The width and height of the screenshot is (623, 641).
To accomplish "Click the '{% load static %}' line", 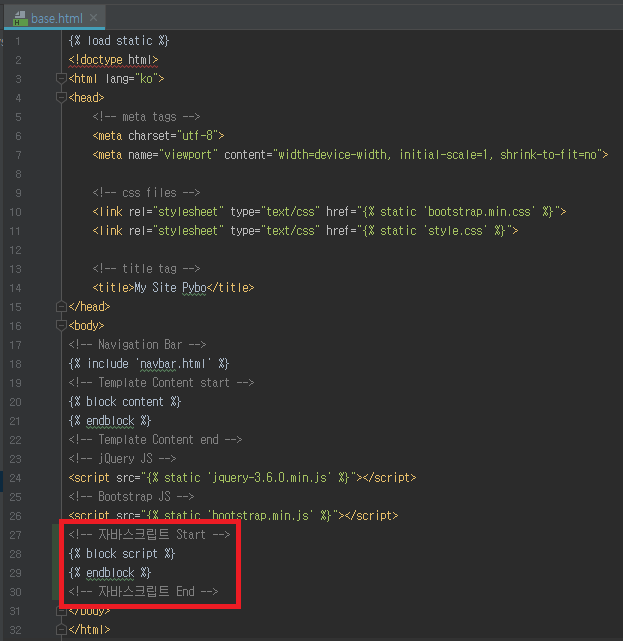I will [119, 40].
